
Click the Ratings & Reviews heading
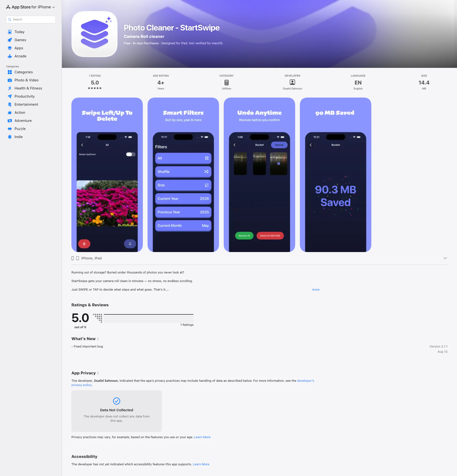coord(90,305)
